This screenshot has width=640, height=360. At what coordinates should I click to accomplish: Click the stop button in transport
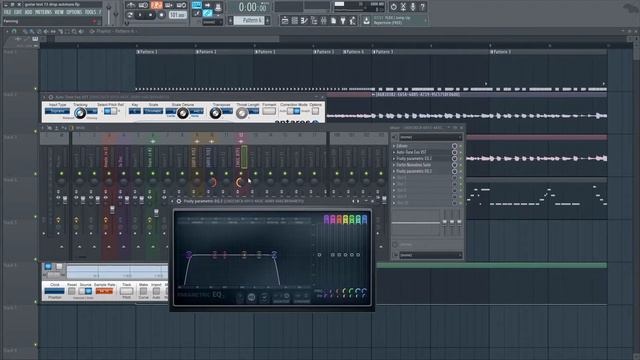(151, 15)
